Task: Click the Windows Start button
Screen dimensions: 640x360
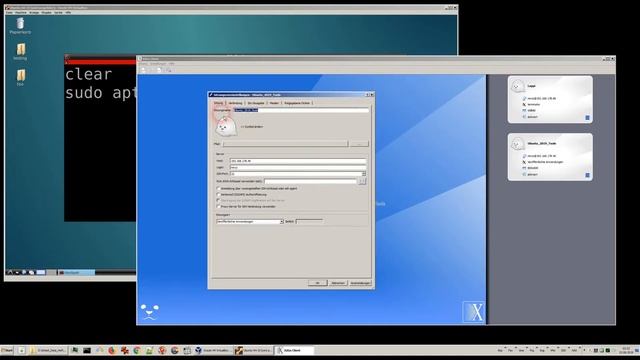Action: [7, 350]
